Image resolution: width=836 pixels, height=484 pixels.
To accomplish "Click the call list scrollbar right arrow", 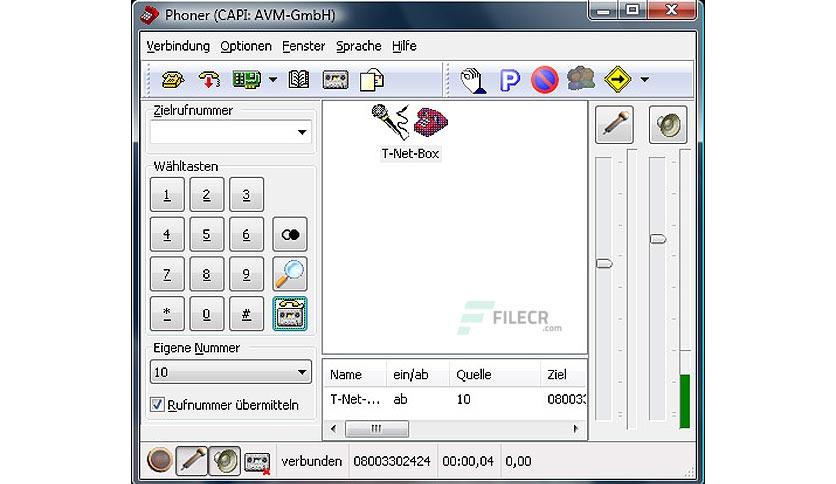I will click(x=576, y=429).
